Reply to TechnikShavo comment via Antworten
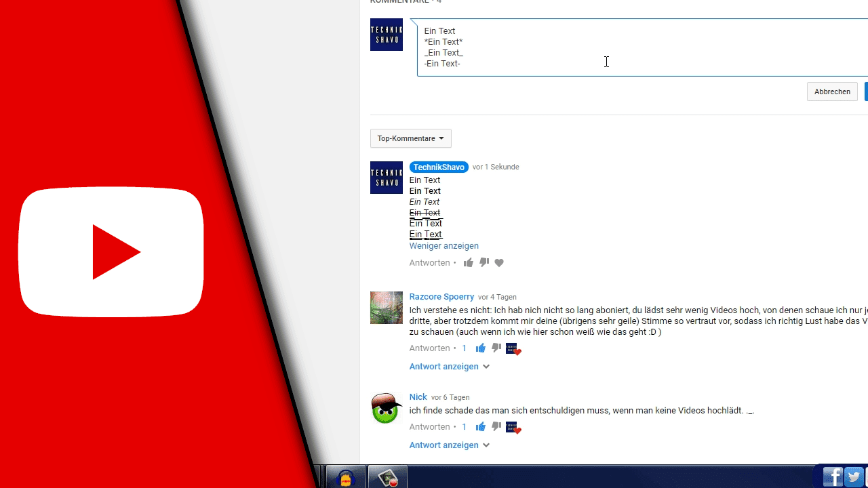The height and width of the screenshot is (488, 868). tap(430, 263)
